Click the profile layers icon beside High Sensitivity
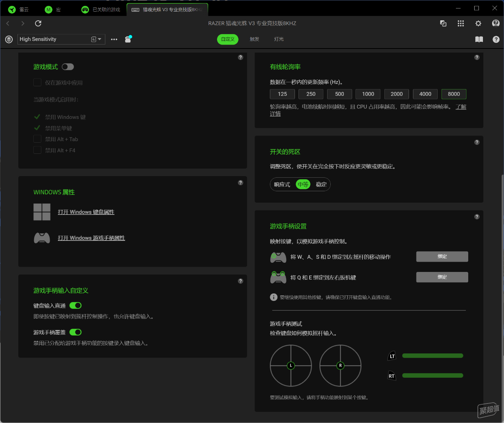 [x=9, y=39]
